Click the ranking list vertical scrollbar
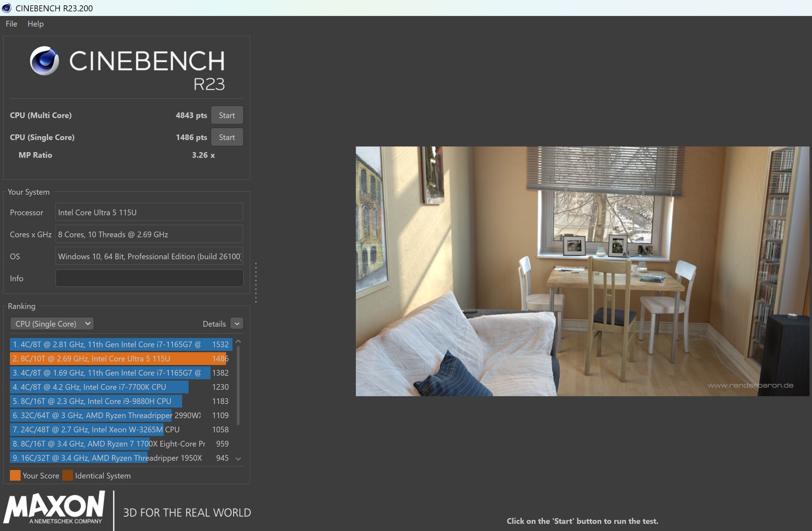812x531 pixels. click(238, 385)
